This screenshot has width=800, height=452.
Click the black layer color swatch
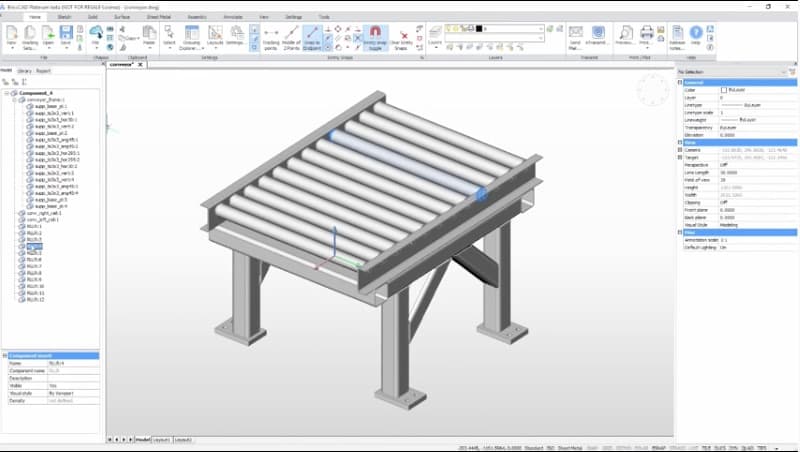pos(479,29)
